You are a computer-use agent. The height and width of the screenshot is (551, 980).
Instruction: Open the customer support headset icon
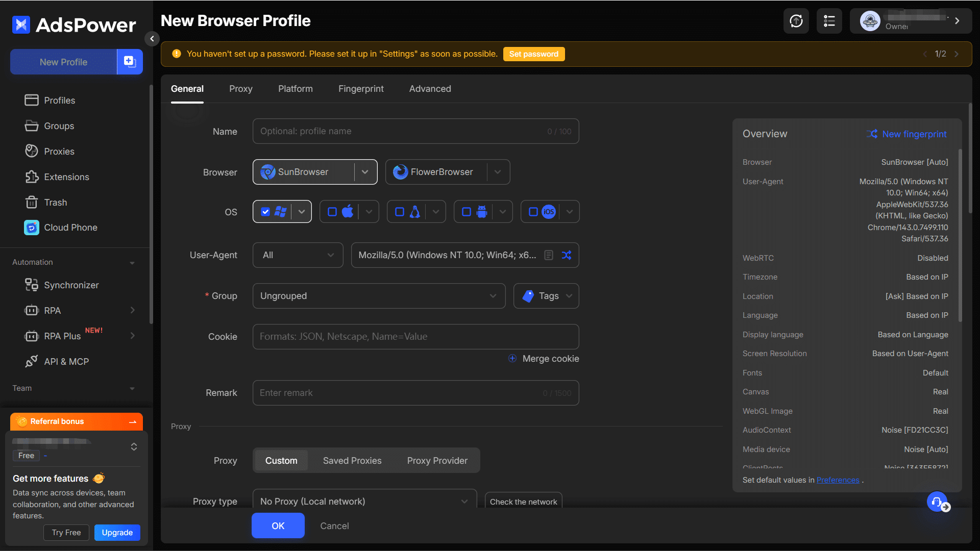(937, 502)
